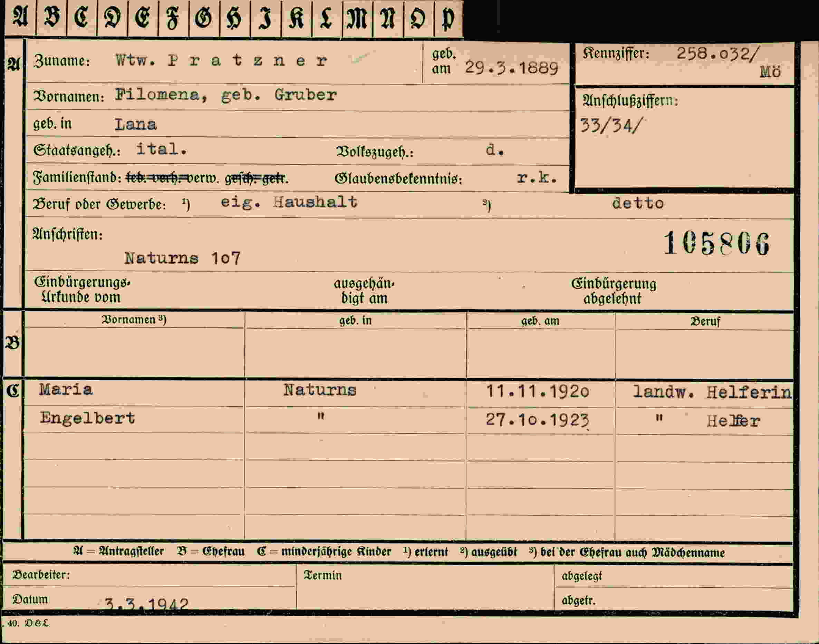This screenshot has height=644, width=819.
Task: Click the 'abgetr.' label
Action: [578, 600]
